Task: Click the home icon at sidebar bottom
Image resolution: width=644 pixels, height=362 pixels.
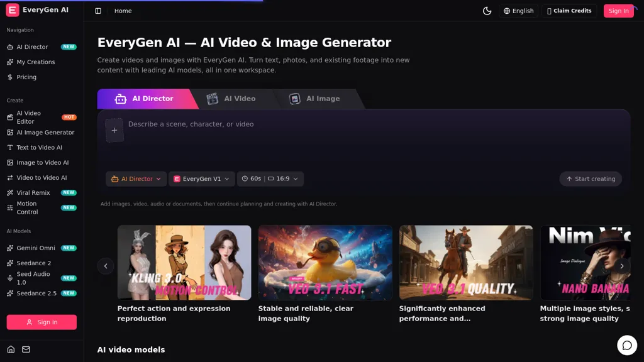Action: 11,349
